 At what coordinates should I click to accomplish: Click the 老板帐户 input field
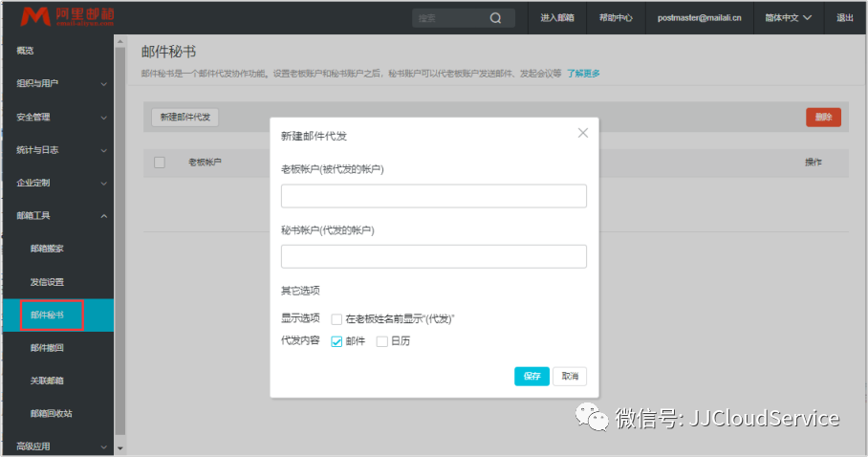[x=433, y=196]
